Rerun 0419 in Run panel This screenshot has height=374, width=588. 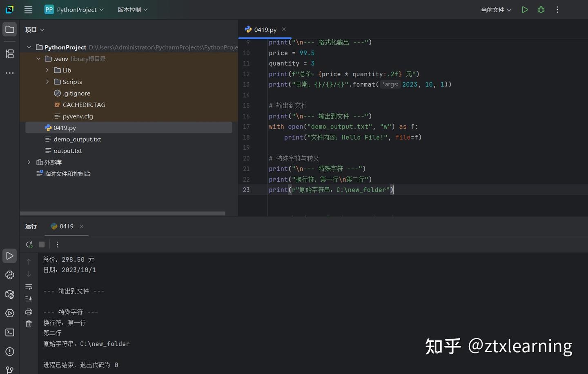point(29,245)
